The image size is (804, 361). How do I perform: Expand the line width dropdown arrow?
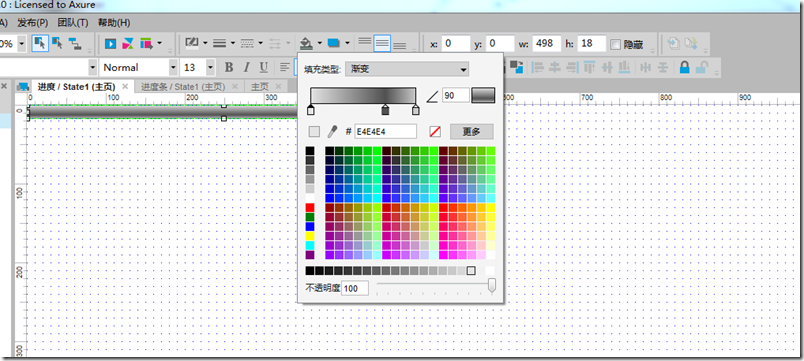point(233,44)
